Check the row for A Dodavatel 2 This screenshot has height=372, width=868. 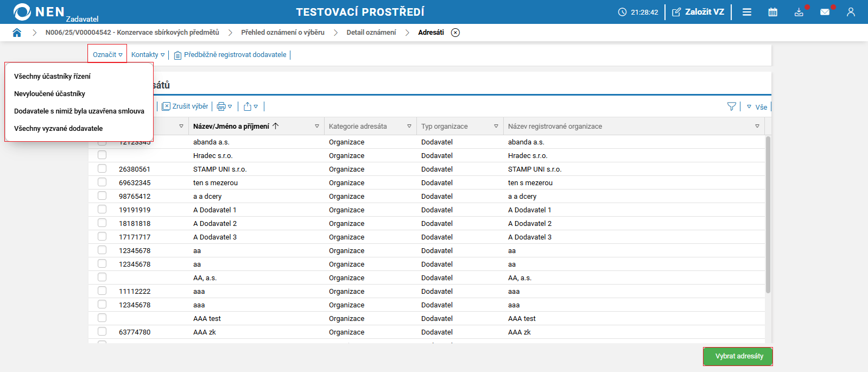click(102, 223)
